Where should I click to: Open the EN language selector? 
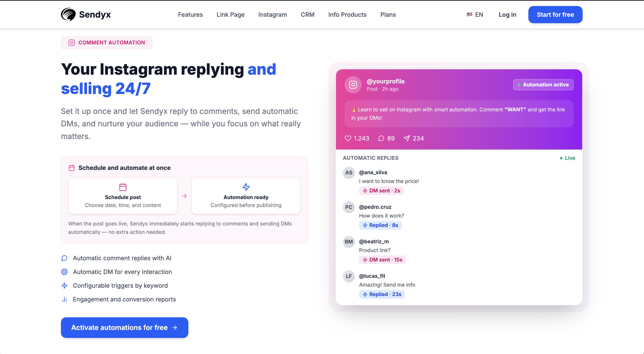pyautogui.click(x=475, y=15)
